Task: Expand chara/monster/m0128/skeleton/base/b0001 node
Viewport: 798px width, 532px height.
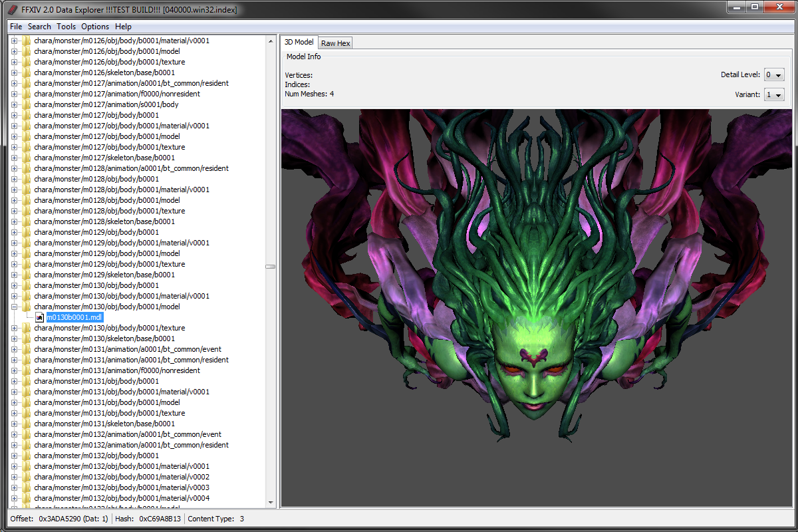Action: [15, 221]
